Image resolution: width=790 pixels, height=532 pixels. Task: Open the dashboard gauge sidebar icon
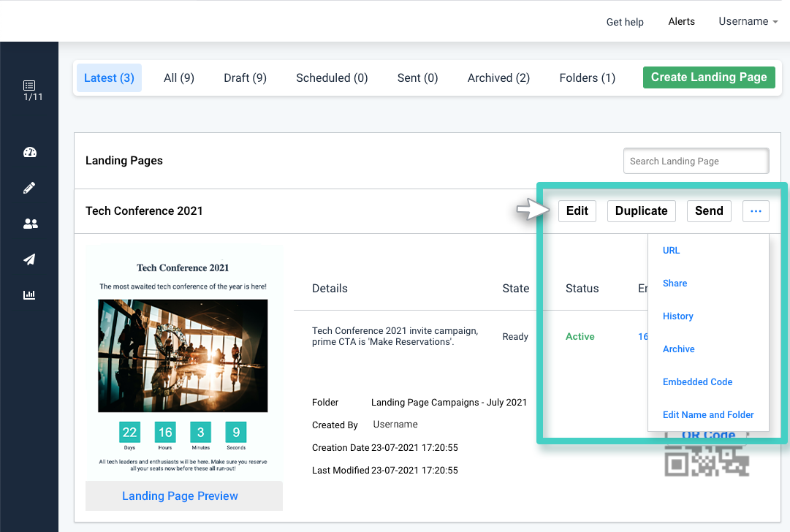pos(30,152)
